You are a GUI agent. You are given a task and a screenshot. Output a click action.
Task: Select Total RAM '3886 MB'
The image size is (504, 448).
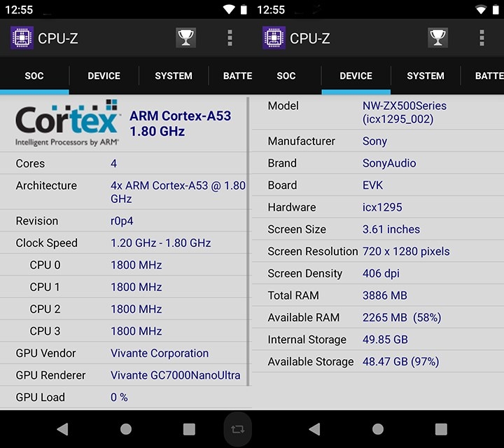pos(385,295)
